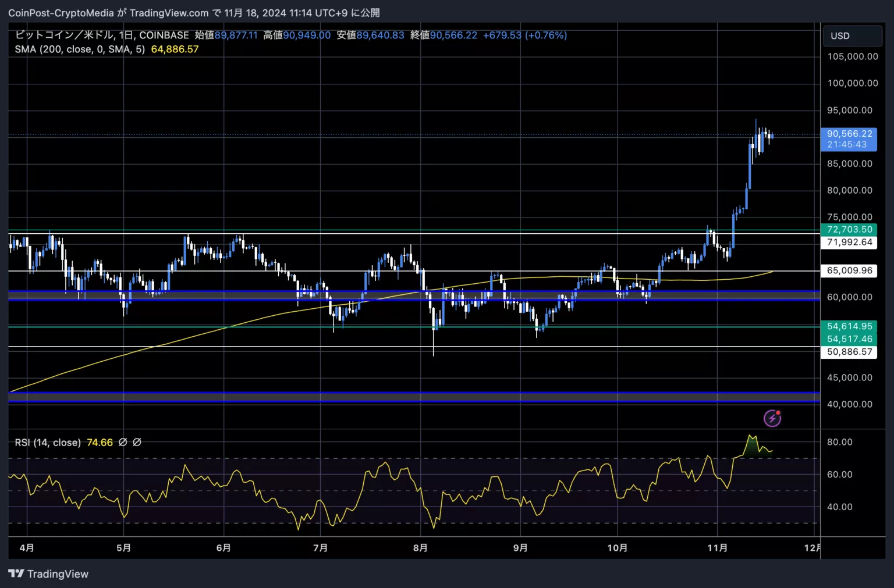894x588 pixels.
Task: Click the ビットコイン／米ドル symbol title
Action: (63, 35)
